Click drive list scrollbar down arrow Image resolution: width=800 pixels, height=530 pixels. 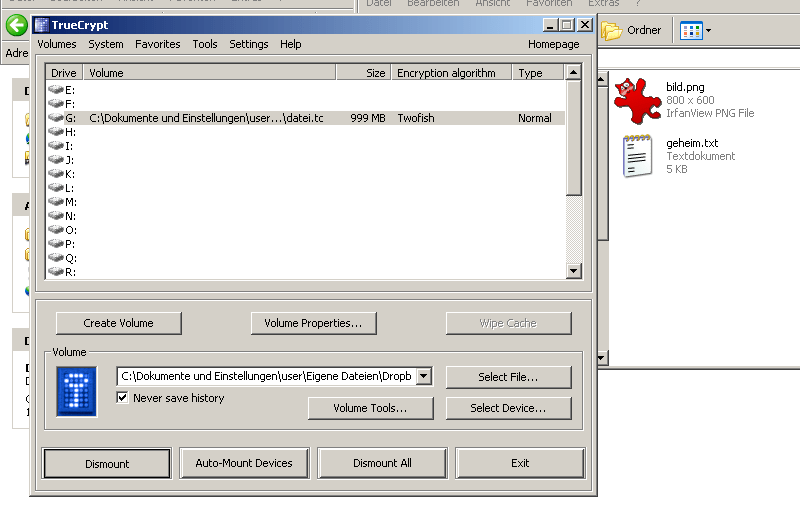tap(573, 270)
